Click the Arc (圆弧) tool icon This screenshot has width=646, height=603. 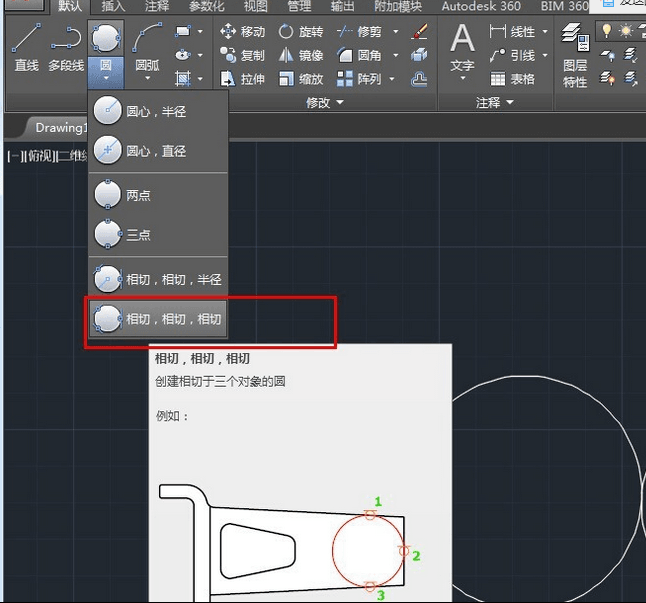(148, 40)
